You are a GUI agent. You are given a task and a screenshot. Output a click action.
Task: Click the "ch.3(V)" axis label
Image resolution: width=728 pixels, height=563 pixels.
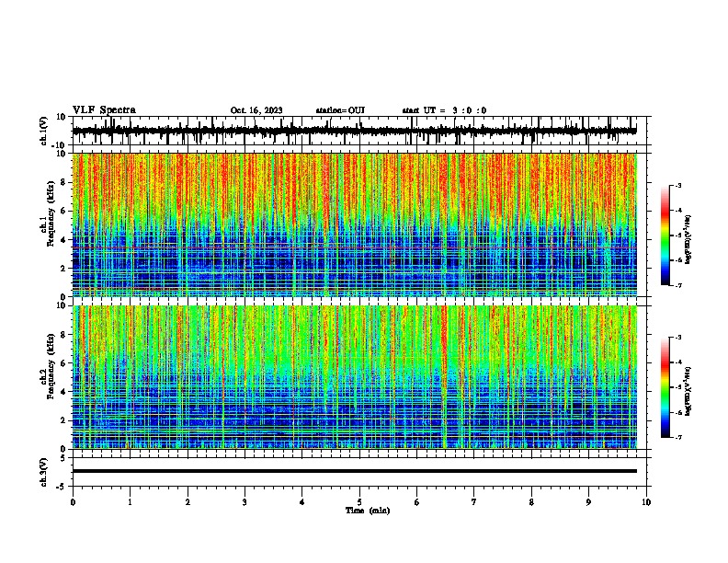pos(44,472)
